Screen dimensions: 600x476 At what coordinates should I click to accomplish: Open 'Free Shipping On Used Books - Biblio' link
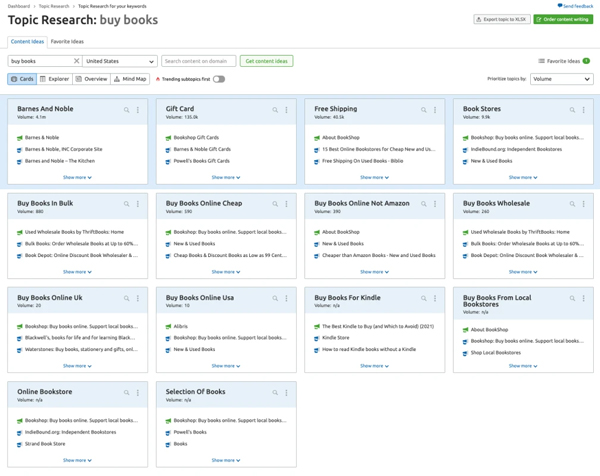pyautogui.click(x=362, y=161)
